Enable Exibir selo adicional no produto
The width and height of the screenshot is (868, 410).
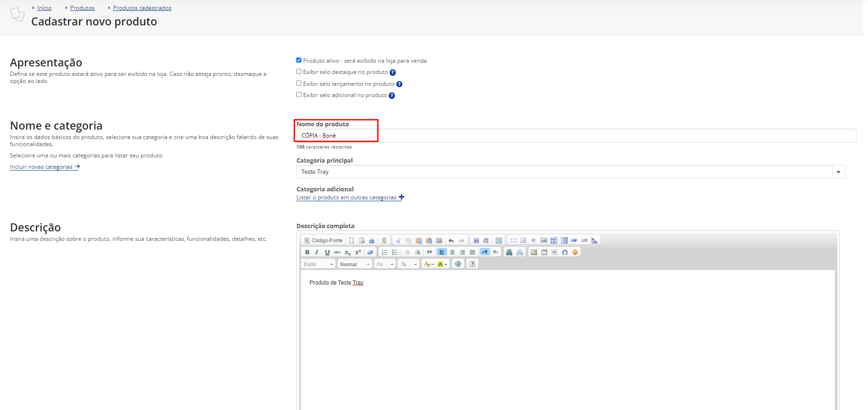pos(299,95)
